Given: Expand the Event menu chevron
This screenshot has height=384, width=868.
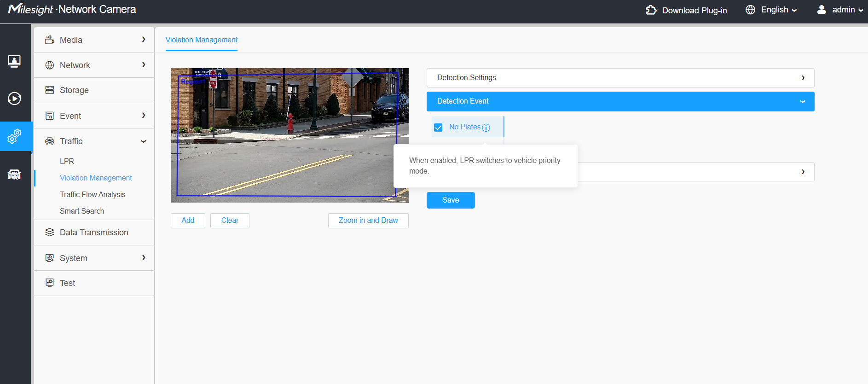Looking at the screenshot, I should 144,115.
